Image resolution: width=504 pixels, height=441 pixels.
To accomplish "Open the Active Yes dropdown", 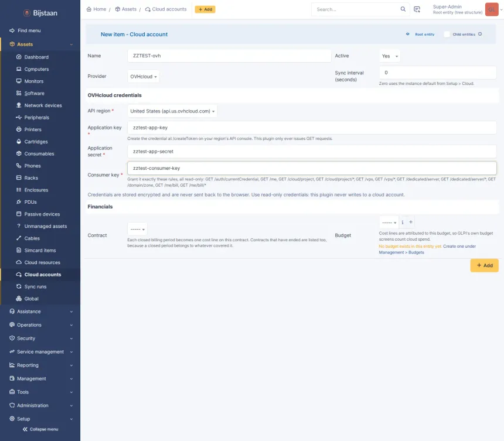I will pos(390,56).
